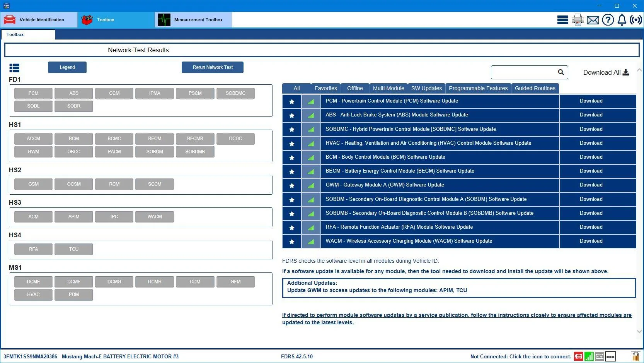Open the hamburger menu icon in top toolbar
Viewport: 644px width, 363px height.
tap(562, 20)
